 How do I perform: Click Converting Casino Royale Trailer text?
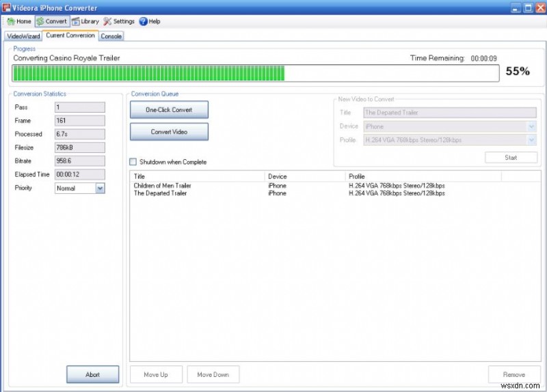pos(66,58)
